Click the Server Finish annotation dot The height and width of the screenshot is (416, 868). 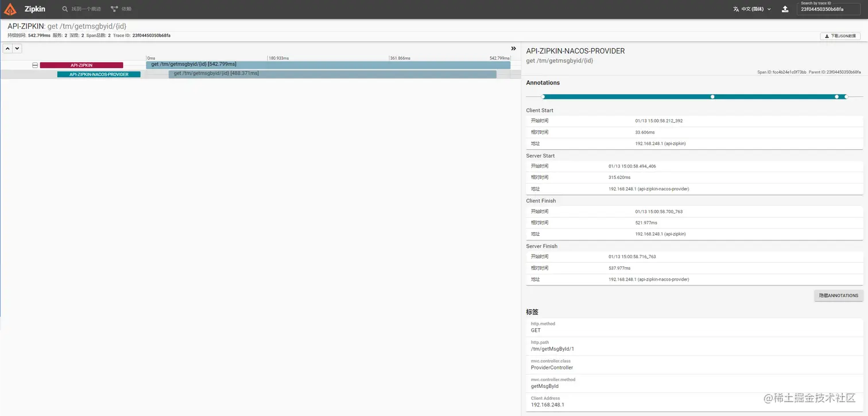click(846, 97)
